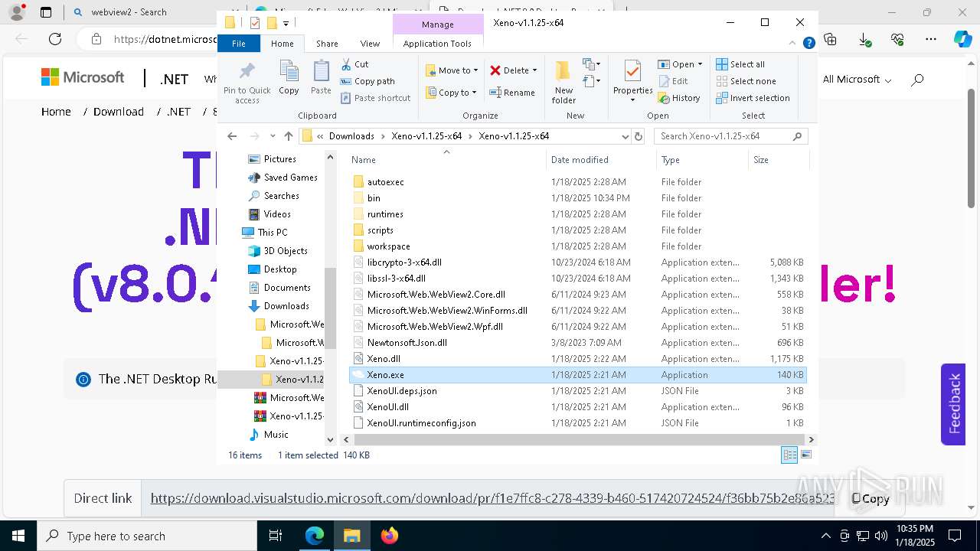Click Pin to Quick access icon
980x551 pixels.
(247, 83)
